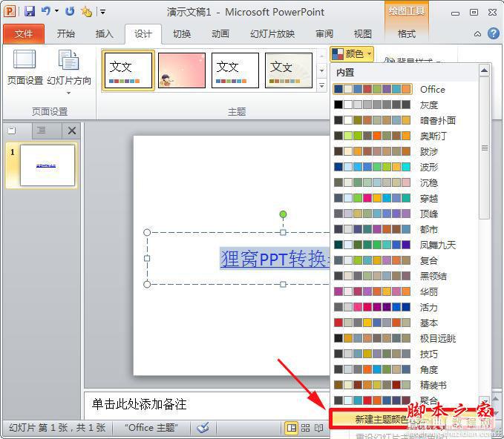The image size is (504, 439).
Task: Click the Save icon in quick access toolbar
Action: 30,12
